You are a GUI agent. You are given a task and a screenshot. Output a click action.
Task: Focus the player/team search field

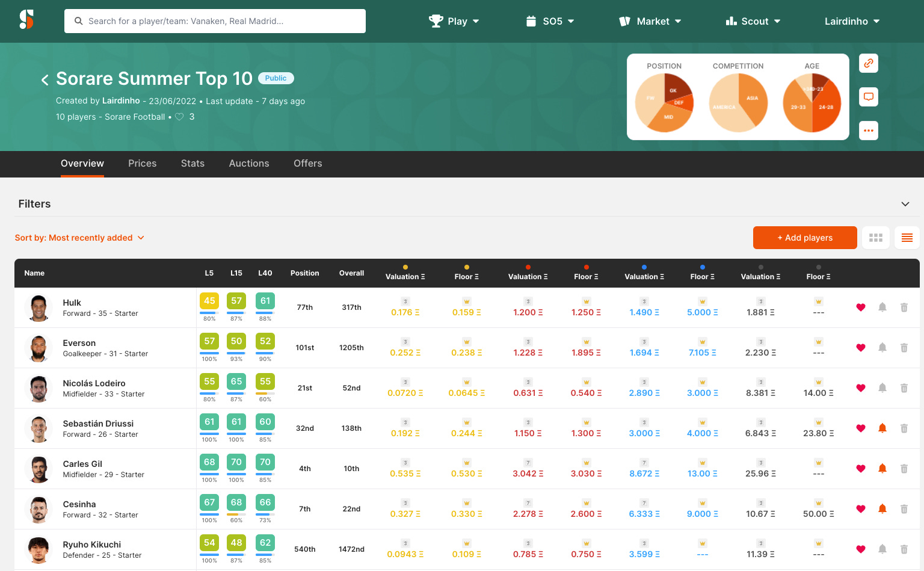click(215, 21)
